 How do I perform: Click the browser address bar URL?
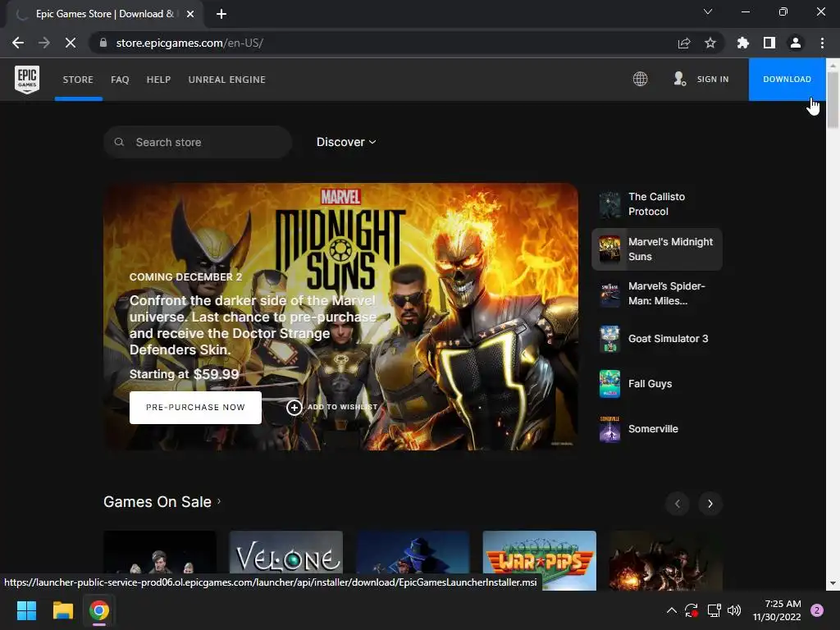pyautogui.click(x=189, y=43)
